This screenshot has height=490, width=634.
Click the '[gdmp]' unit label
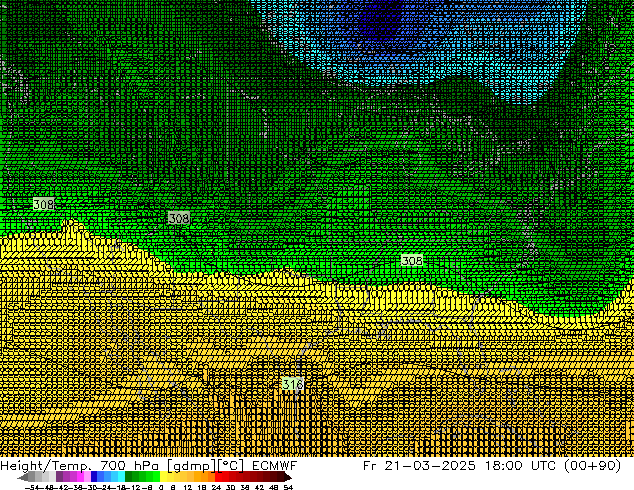[x=192, y=466]
